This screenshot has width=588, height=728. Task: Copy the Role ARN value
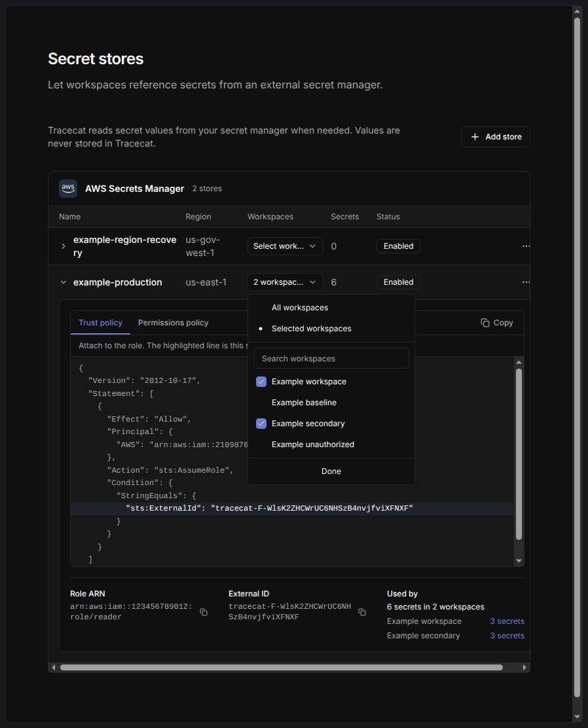[x=204, y=612]
